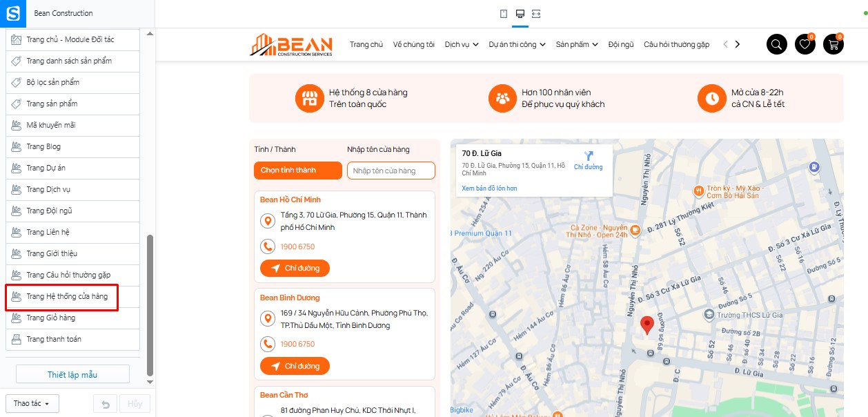Click the Bean Construction Services logo
The image size is (868, 417).
click(x=291, y=44)
